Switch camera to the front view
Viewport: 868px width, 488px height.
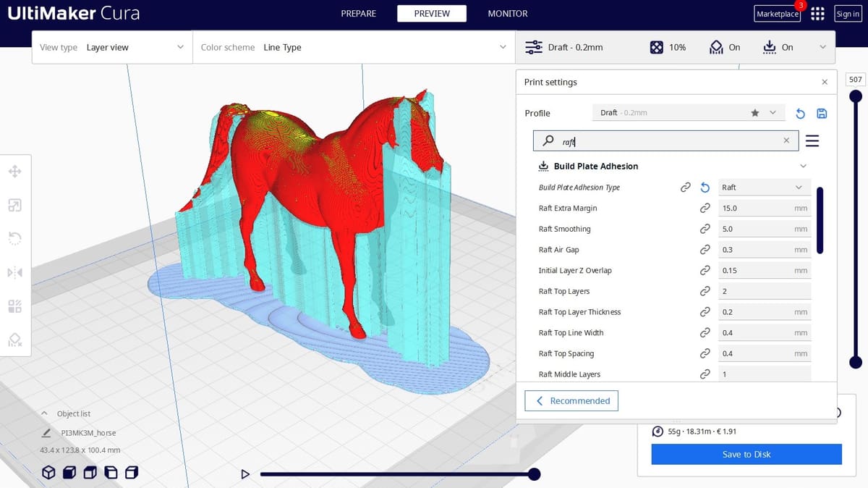69,473
